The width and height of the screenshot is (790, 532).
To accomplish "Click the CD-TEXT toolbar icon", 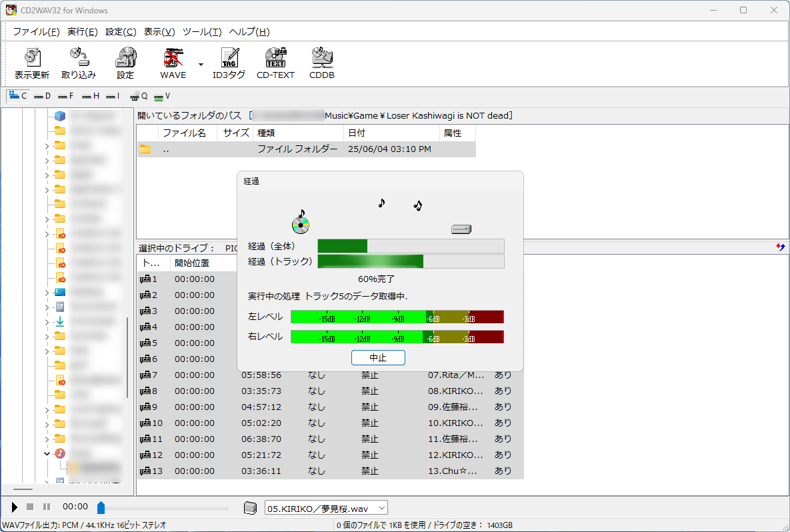I will pos(275,63).
